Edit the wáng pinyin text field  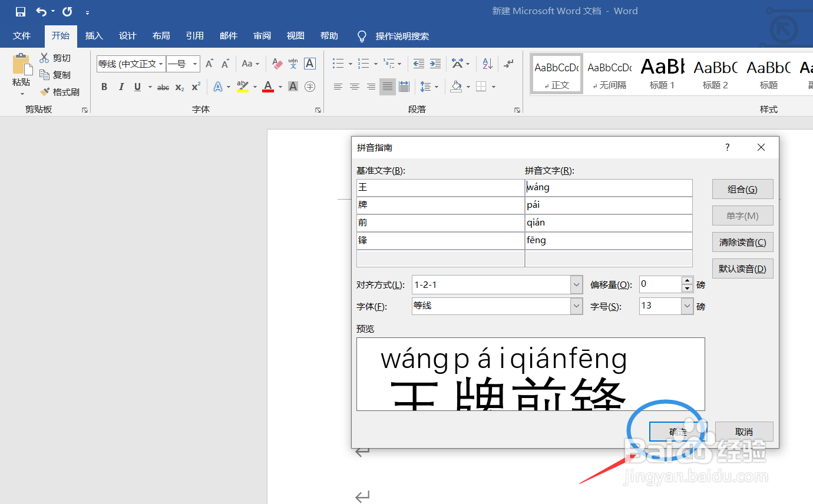609,188
